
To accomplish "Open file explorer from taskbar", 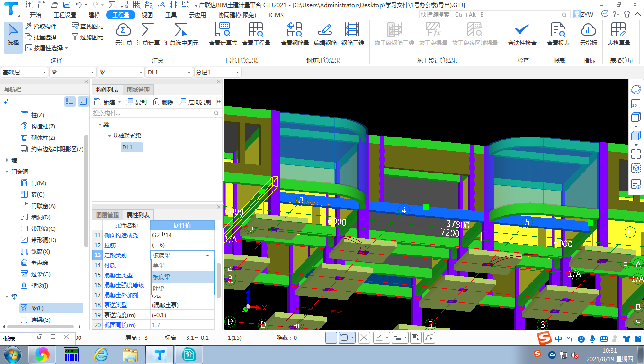I will 130,354.
